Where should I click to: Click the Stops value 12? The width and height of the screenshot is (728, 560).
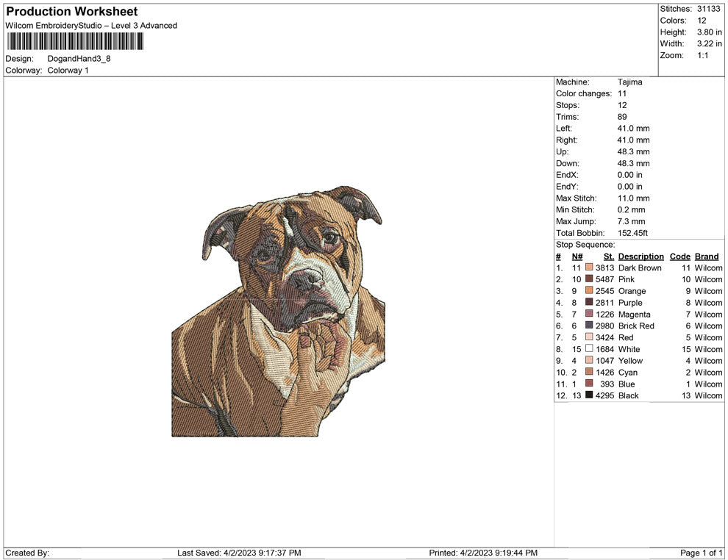tap(622, 105)
